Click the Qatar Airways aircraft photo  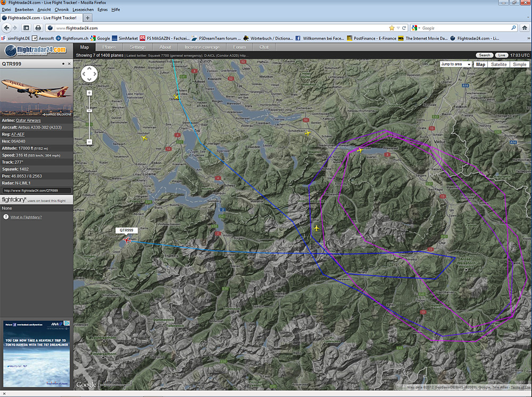pyautogui.click(x=36, y=92)
